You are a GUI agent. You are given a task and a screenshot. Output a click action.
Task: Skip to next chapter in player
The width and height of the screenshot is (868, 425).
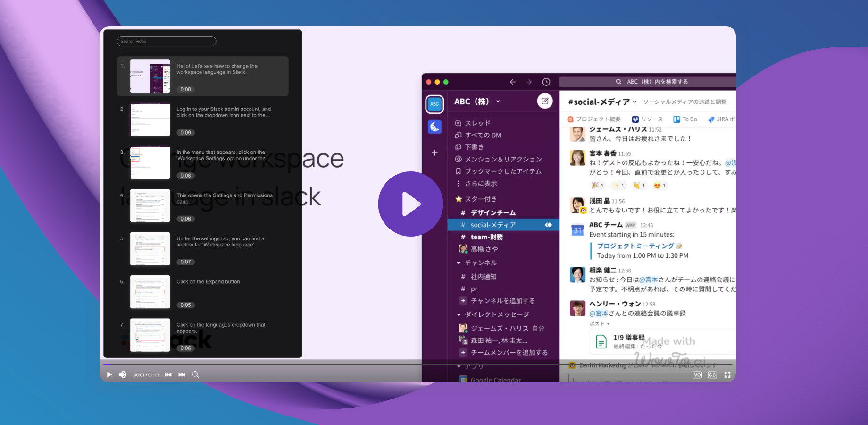click(x=182, y=374)
